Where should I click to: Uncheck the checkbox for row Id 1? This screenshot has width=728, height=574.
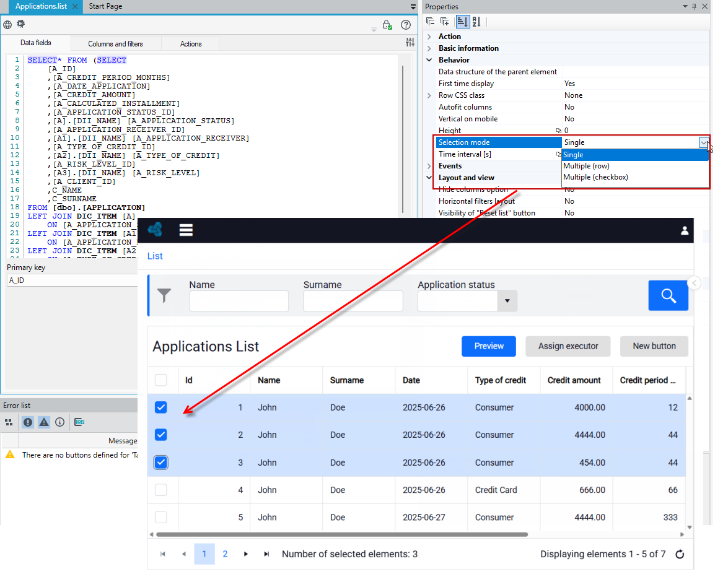click(x=160, y=407)
